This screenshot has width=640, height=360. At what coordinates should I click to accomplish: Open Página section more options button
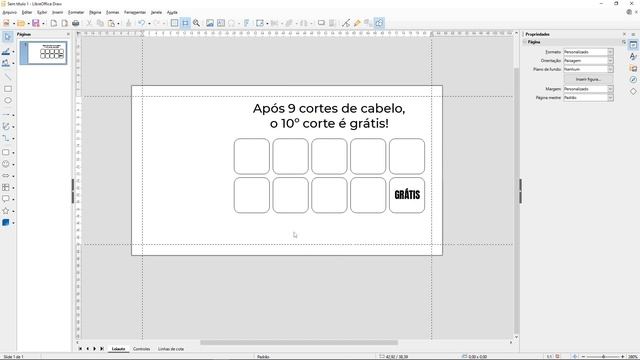point(624,42)
